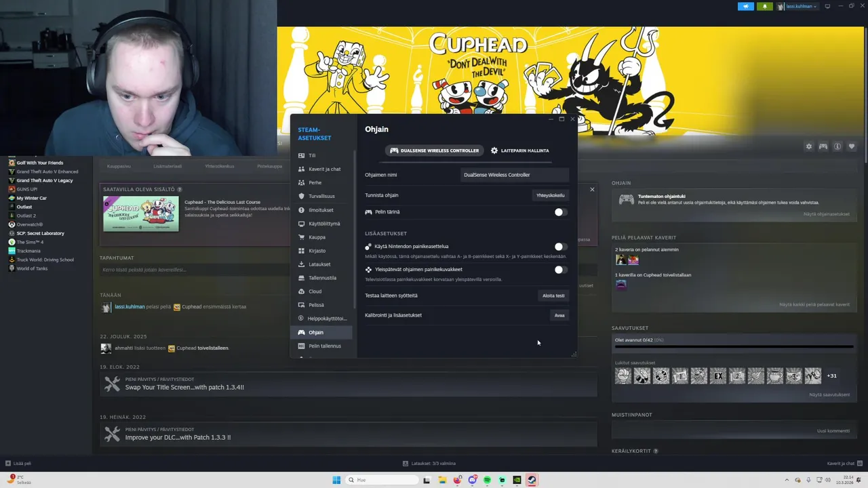Click the Yhteyskokeilu button
This screenshot has height=488, width=868.
click(550, 195)
